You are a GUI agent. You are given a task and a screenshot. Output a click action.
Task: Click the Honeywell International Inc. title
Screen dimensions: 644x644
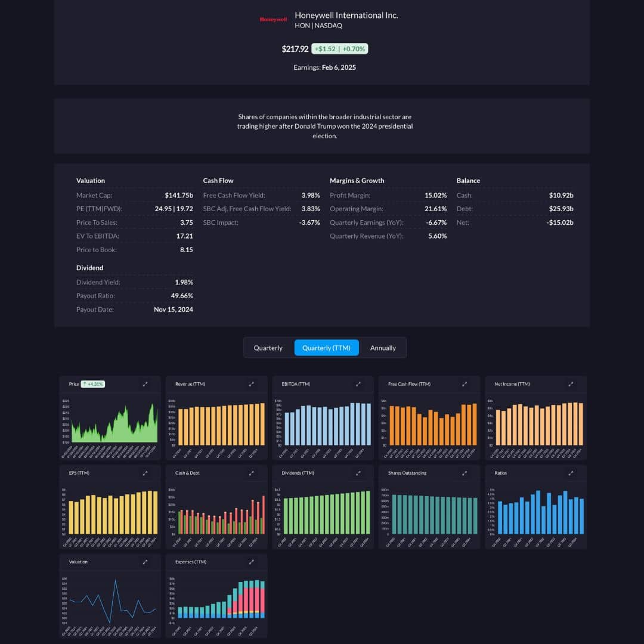click(346, 15)
